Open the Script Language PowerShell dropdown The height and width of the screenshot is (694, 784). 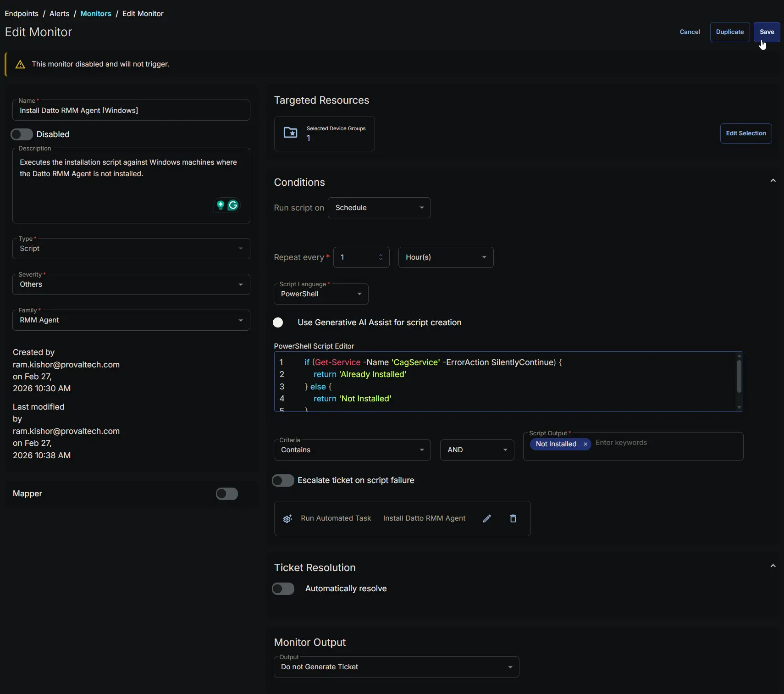point(321,294)
